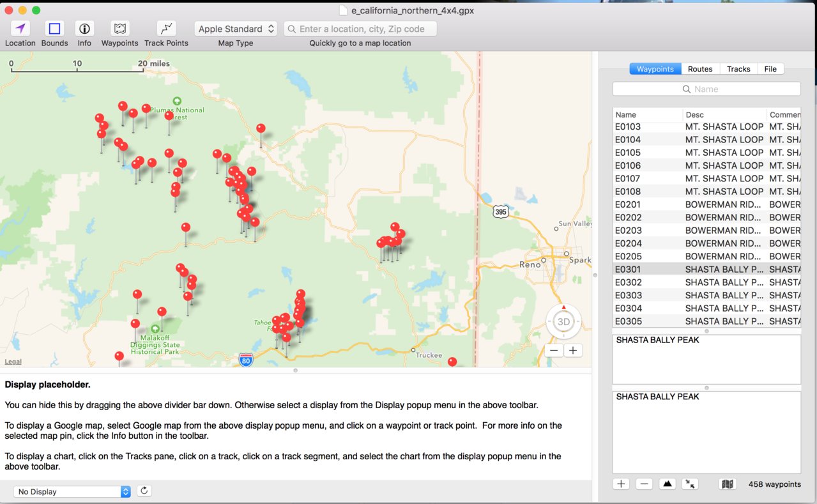This screenshot has width=817, height=504.
Task: Select waypoint row E0203
Action: click(x=706, y=230)
